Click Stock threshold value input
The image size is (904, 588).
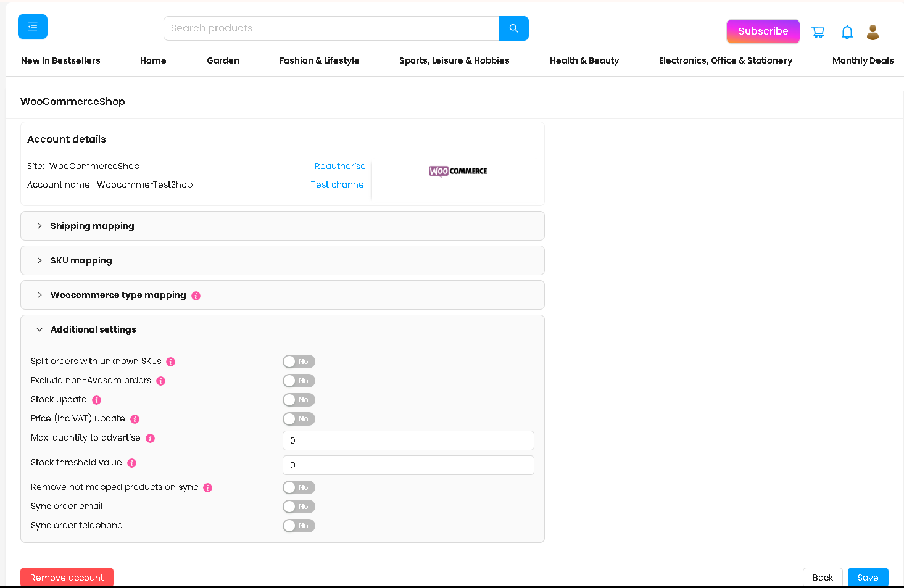tap(408, 465)
